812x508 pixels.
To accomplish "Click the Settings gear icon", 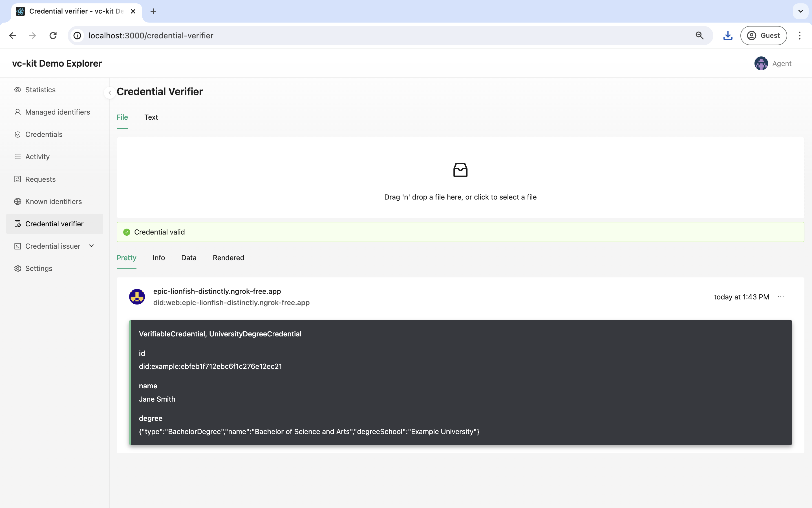I will tap(17, 268).
